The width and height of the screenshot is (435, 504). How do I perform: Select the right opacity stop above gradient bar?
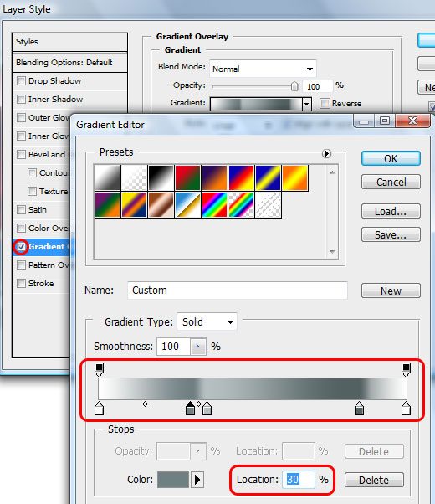coord(406,369)
